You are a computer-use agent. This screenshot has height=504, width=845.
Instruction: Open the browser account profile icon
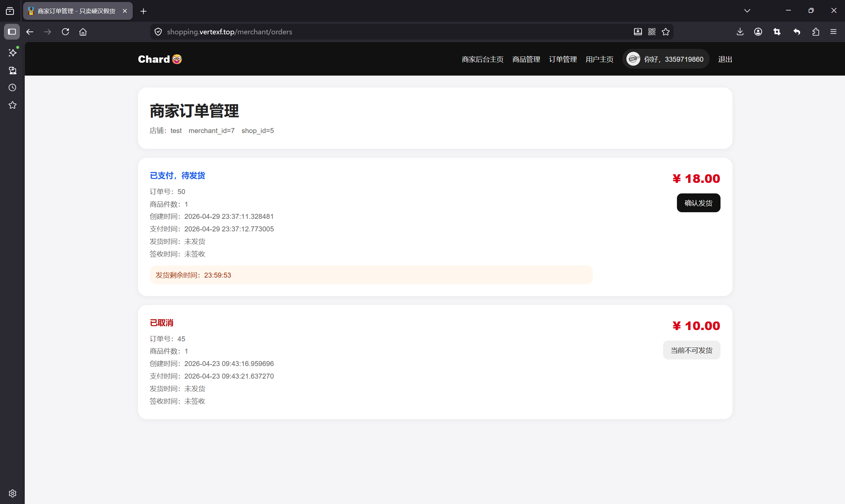coord(758,32)
